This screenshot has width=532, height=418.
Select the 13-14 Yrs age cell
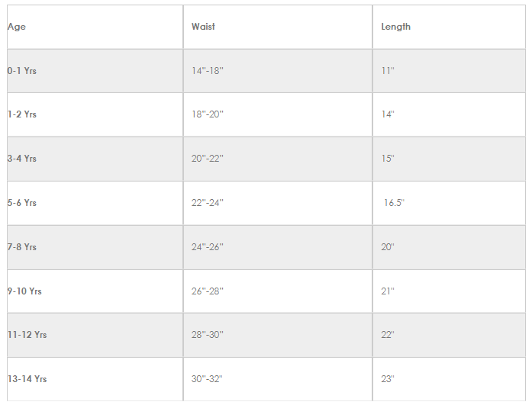tap(27, 379)
